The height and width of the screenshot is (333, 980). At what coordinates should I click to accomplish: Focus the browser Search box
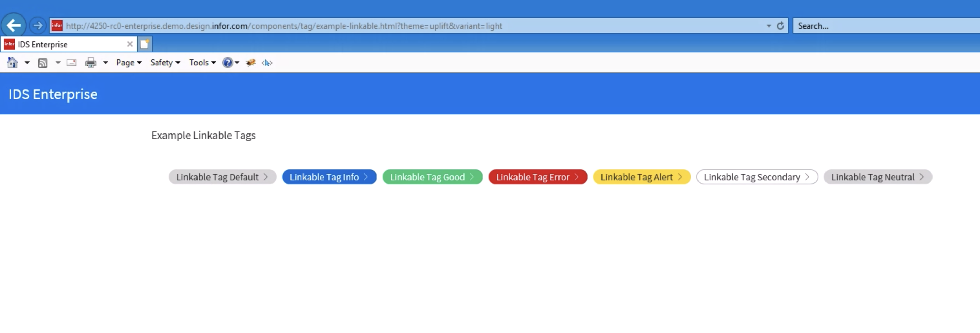(x=886, y=26)
